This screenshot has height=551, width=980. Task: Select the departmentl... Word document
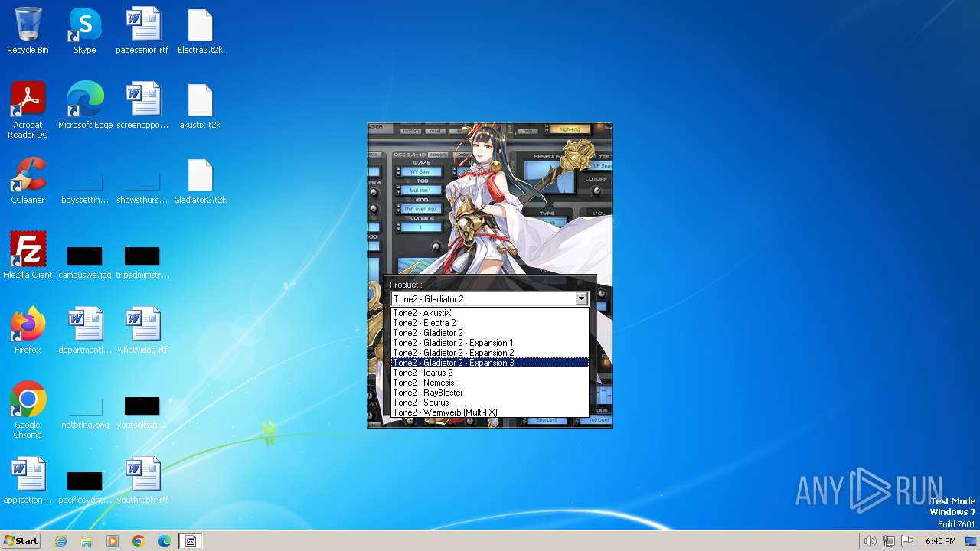(x=85, y=331)
